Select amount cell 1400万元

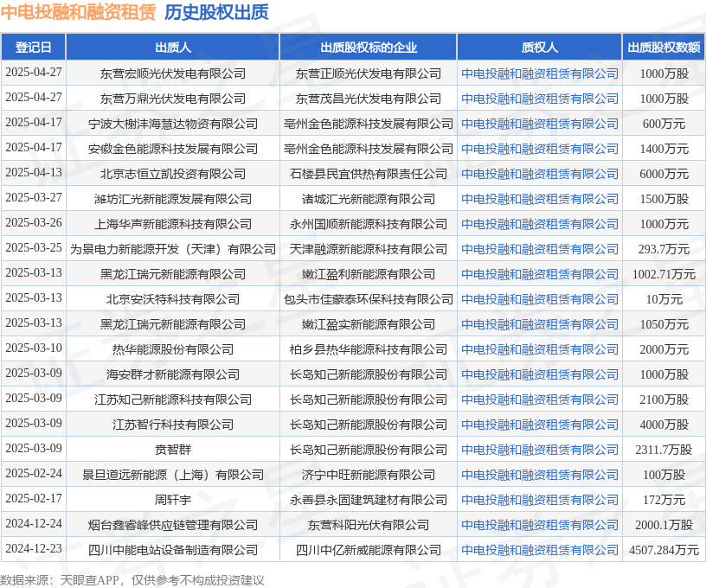coord(664,149)
